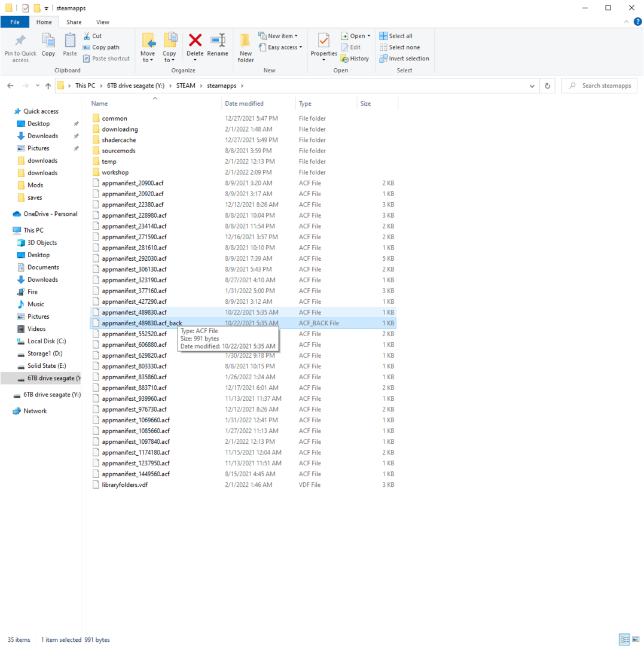Screen dimensions: 644x646
Task: Expand the New item dropdown
Action: pyautogui.click(x=296, y=36)
